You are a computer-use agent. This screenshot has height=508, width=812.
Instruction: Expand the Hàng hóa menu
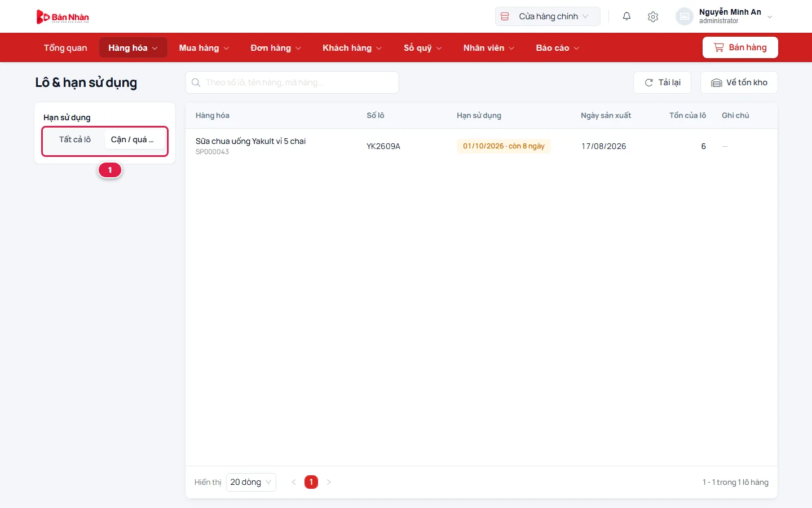tap(133, 47)
